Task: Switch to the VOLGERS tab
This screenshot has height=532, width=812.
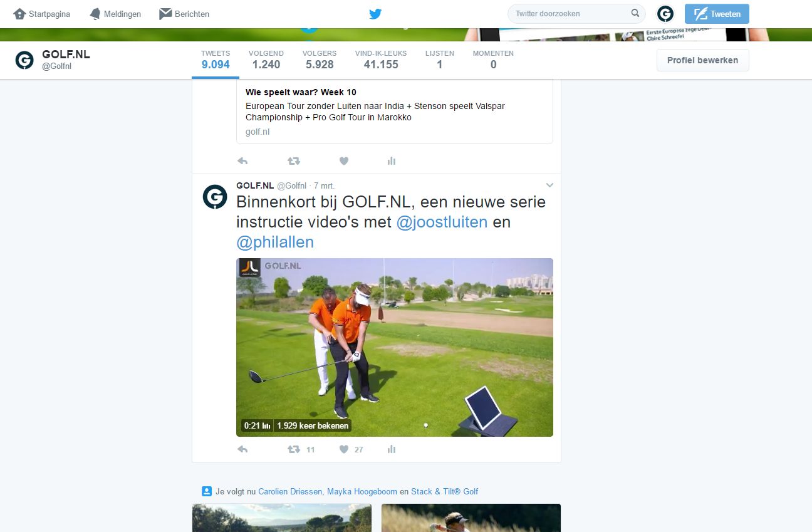Action: 320,59
